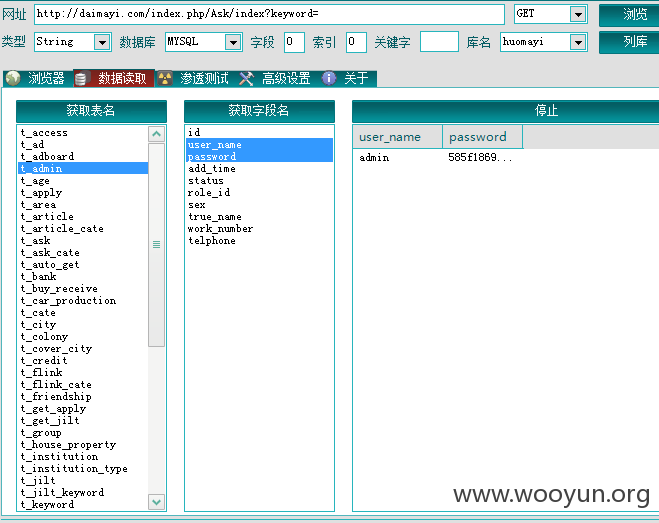Select the id field

pos(259,132)
